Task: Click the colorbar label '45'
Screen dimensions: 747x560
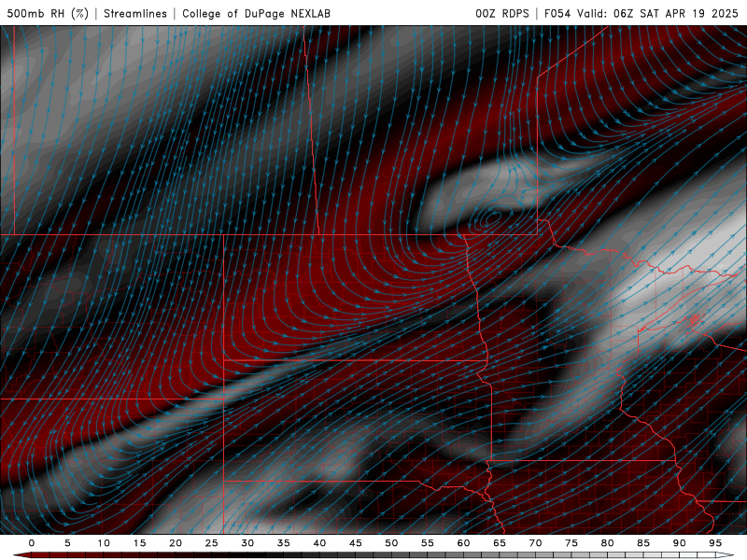Action: 356,543
